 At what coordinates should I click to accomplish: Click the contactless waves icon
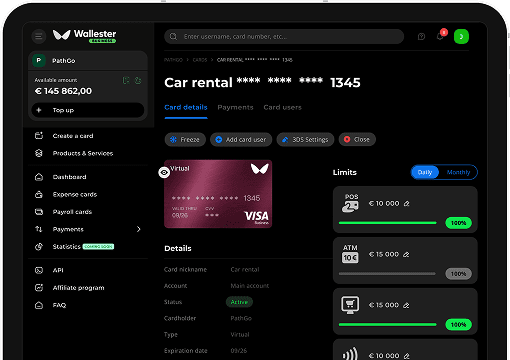click(x=350, y=353)
